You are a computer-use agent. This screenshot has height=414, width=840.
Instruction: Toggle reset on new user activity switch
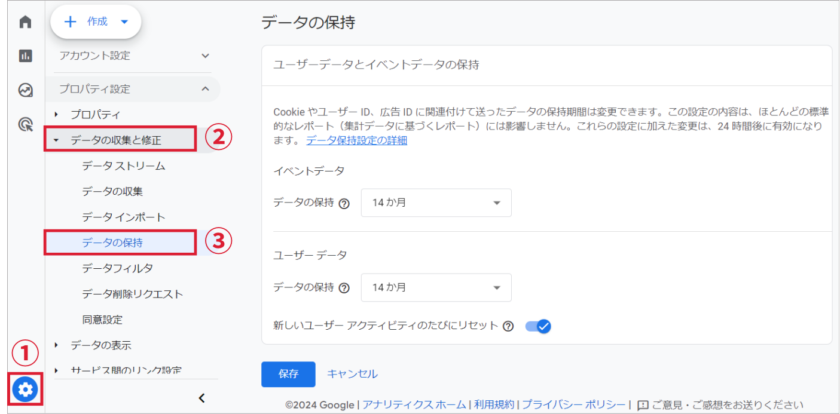(x=538, y=326)
